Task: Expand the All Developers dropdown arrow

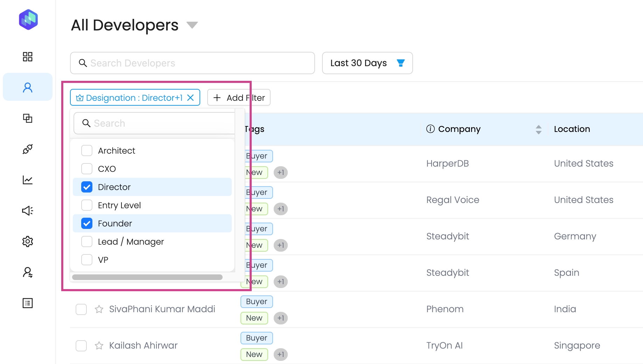Action: click(x=192, y=25)
